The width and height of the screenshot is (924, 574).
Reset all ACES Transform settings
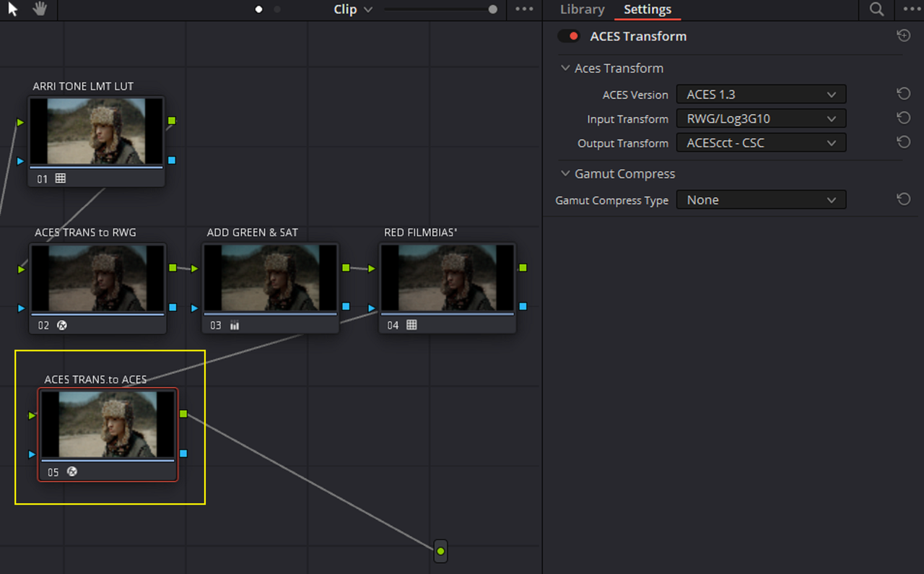(x=903, y=35)
